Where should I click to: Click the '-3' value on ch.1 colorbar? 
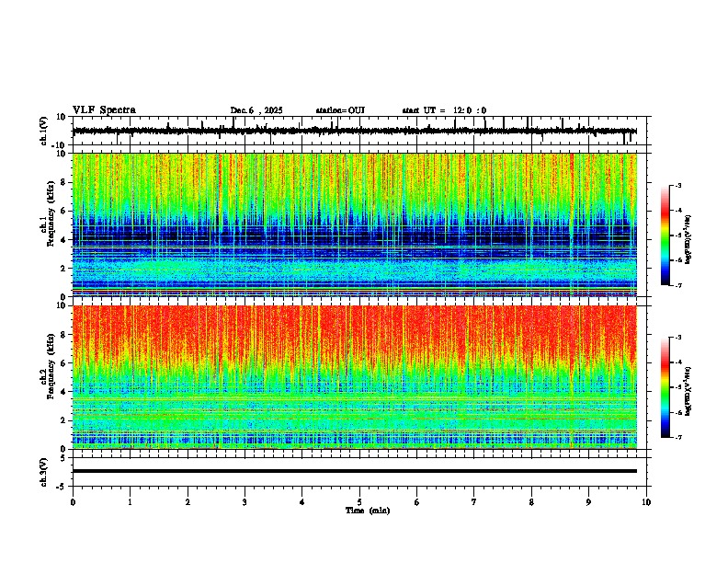point(677,185)
